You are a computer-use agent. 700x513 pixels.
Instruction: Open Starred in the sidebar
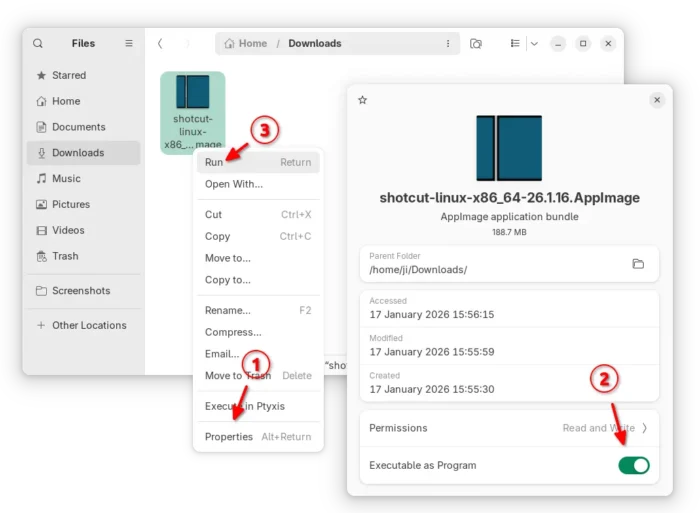coord(68,75)
